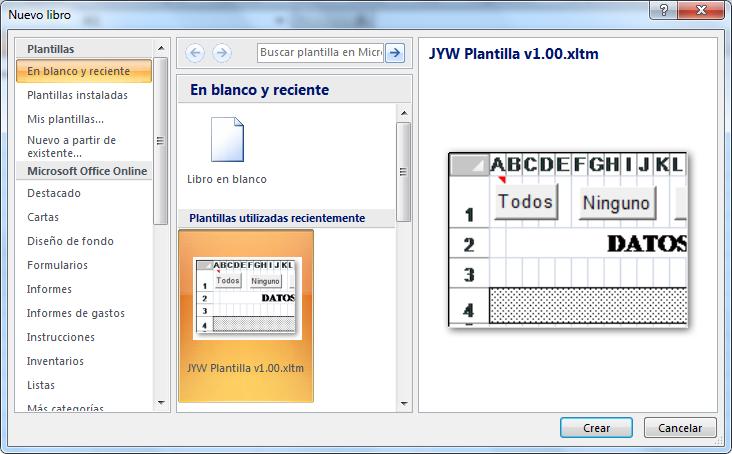
Task: Click the back navigation arrow icon
Action: point(195,53)
